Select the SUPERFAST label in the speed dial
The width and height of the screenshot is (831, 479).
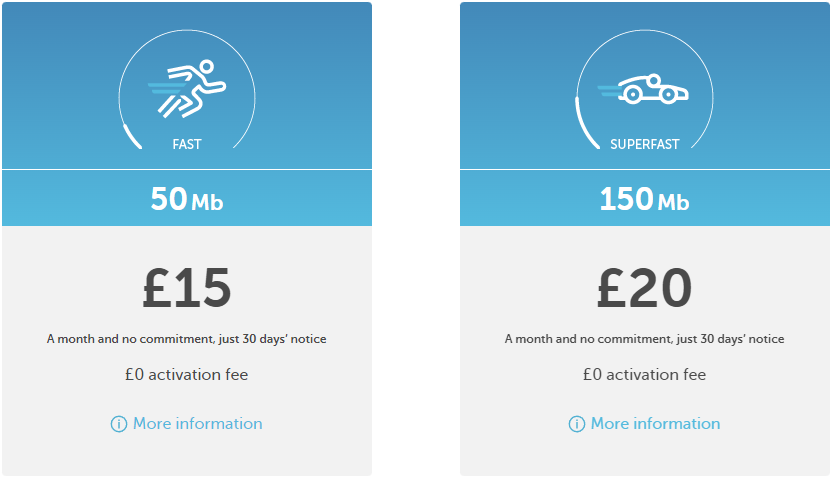pos(644,144)
